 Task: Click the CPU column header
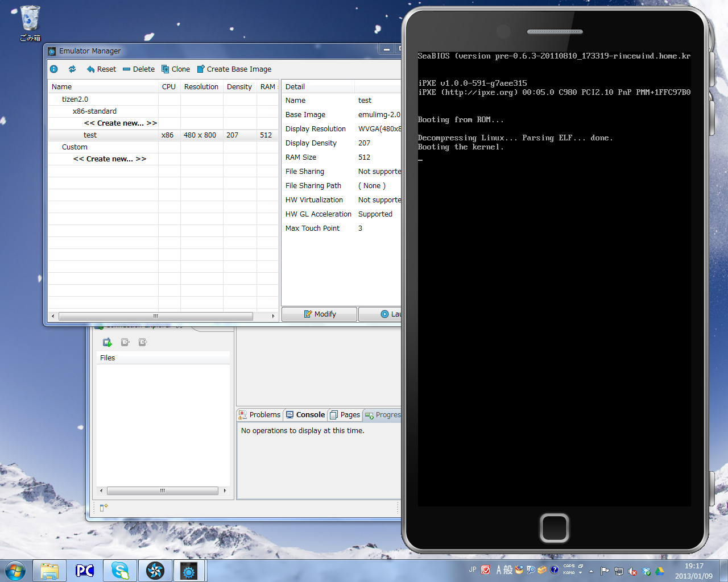point(169,87)
